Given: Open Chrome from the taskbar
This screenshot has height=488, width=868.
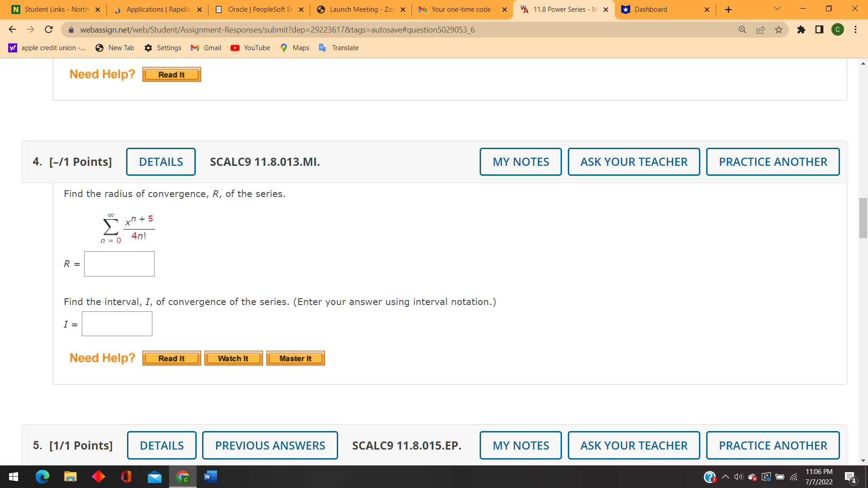Looking at the screenshot, I should click(183, 477).
